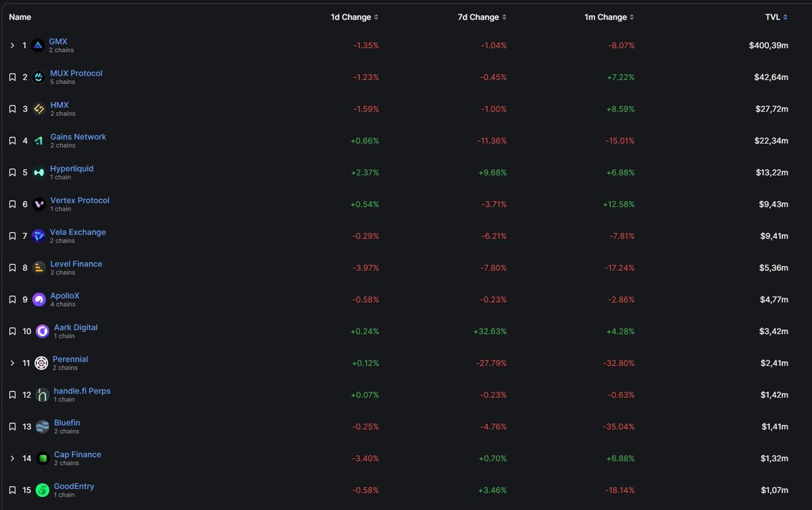Open the Vela Exchange link

tap(78, 232)
